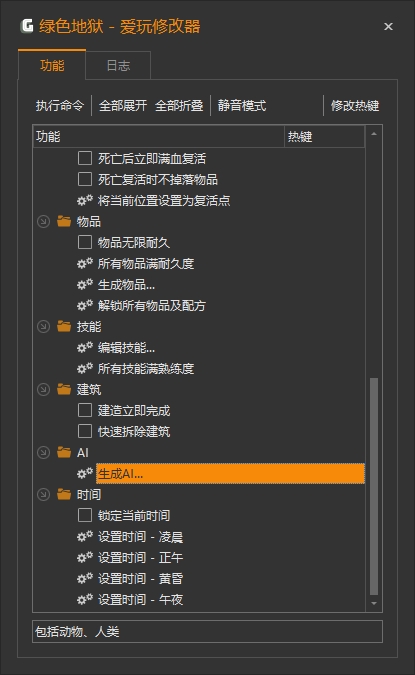Toggle 死亡后立即满血复活 checkbox
The image size is (415, 675).
point(85,158)
